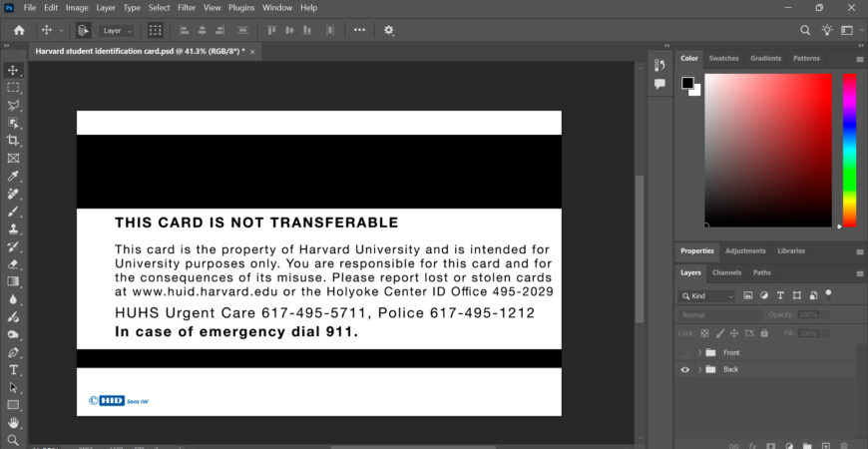868x449 pixels.
Task: Select the Crop tool
Action: (13, 141)
